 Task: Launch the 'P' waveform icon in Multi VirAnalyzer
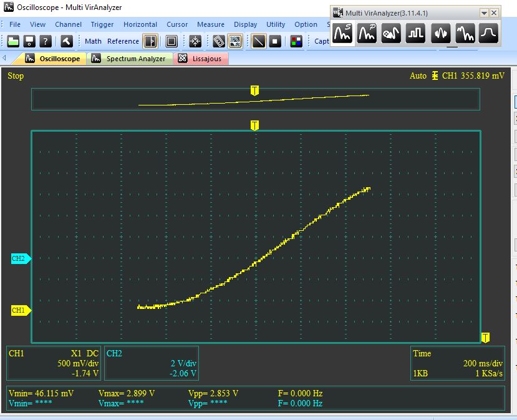(367, 33)
